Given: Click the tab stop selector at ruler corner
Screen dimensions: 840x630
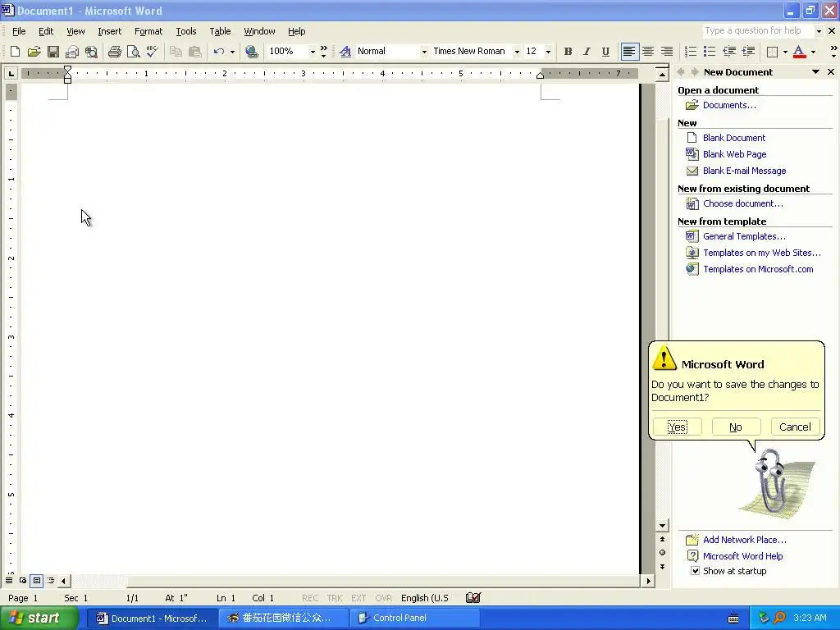Looking at the screenshot, I should [11, 73].
